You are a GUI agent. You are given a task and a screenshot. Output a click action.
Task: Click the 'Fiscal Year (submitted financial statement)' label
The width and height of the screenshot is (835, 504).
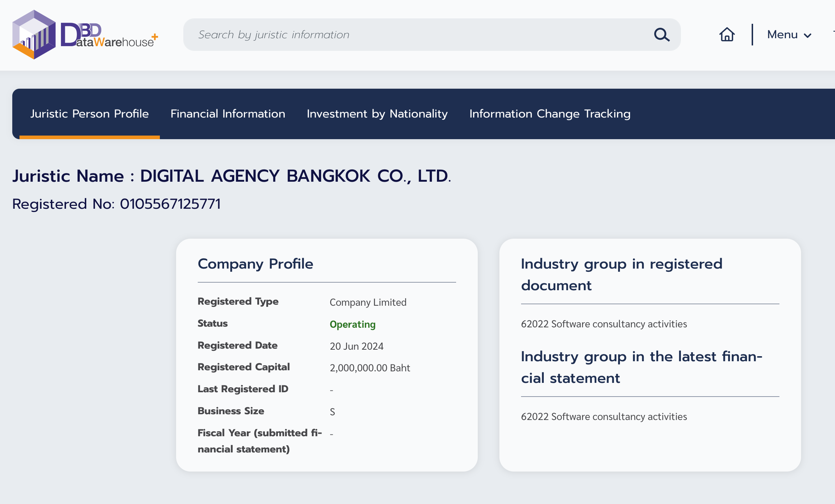260,441
